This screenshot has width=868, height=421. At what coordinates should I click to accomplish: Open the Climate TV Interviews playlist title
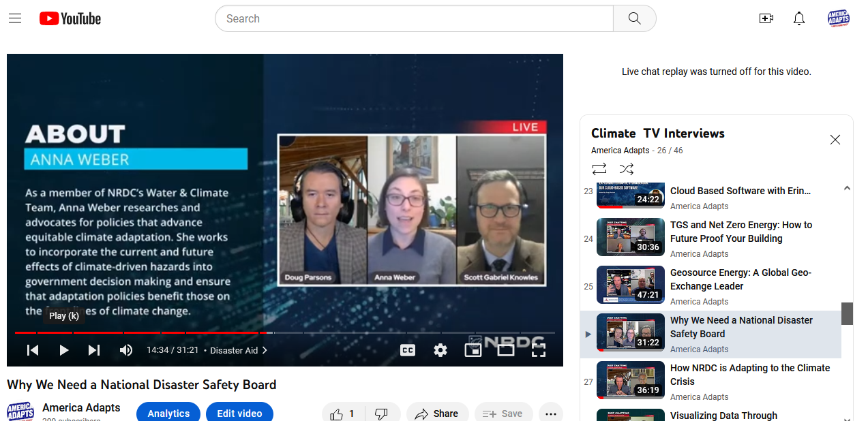[658, 134]
